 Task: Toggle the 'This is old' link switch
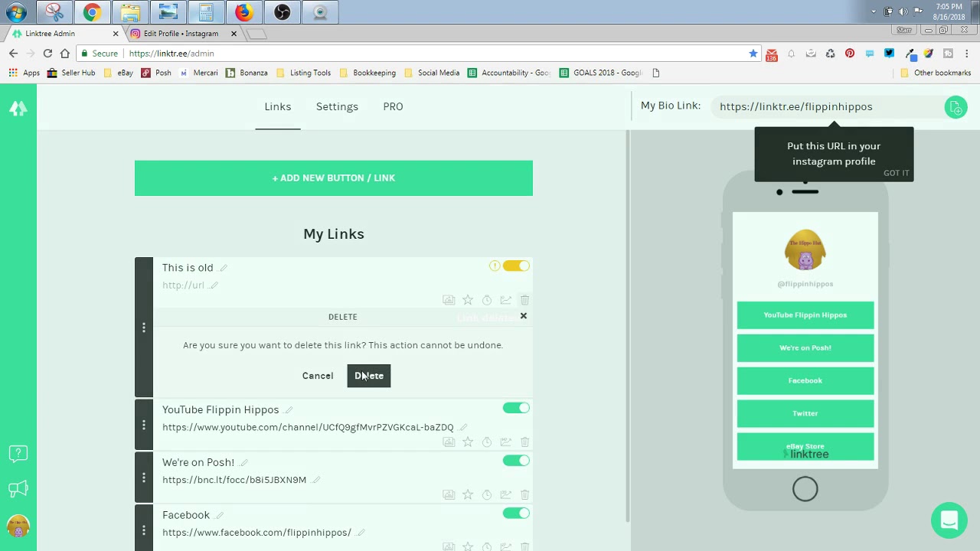tap(516, 266)
